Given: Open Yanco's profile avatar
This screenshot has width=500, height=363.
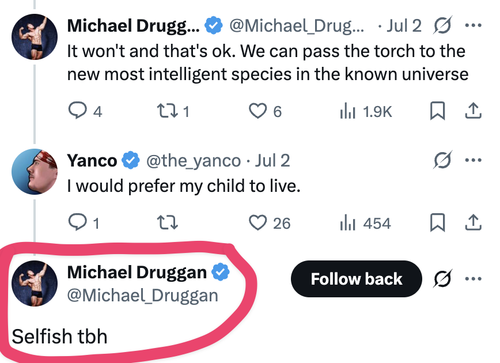Looking at the screenshot, I should pyautogui.click(x=34, y=171).
